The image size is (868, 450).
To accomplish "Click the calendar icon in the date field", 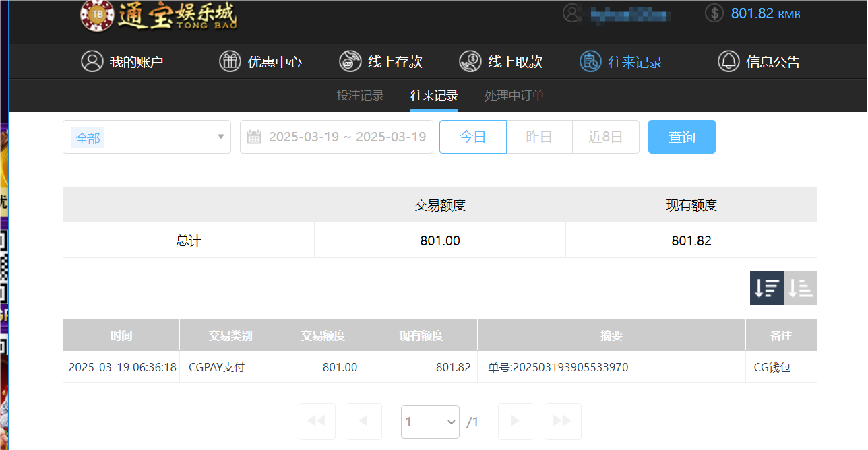I will (253, 136).
